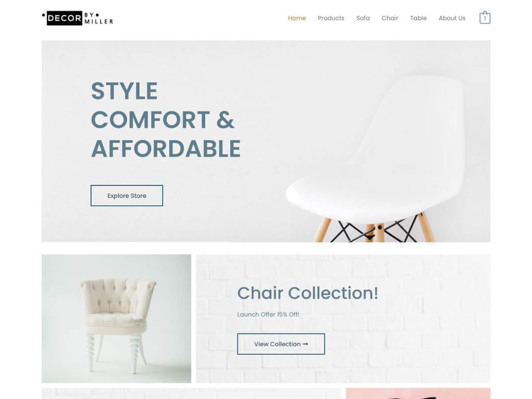Click the Chair Collection! heading
Image resolution: width=532 pixels, height=399 pixels.
tap(308, 293)
